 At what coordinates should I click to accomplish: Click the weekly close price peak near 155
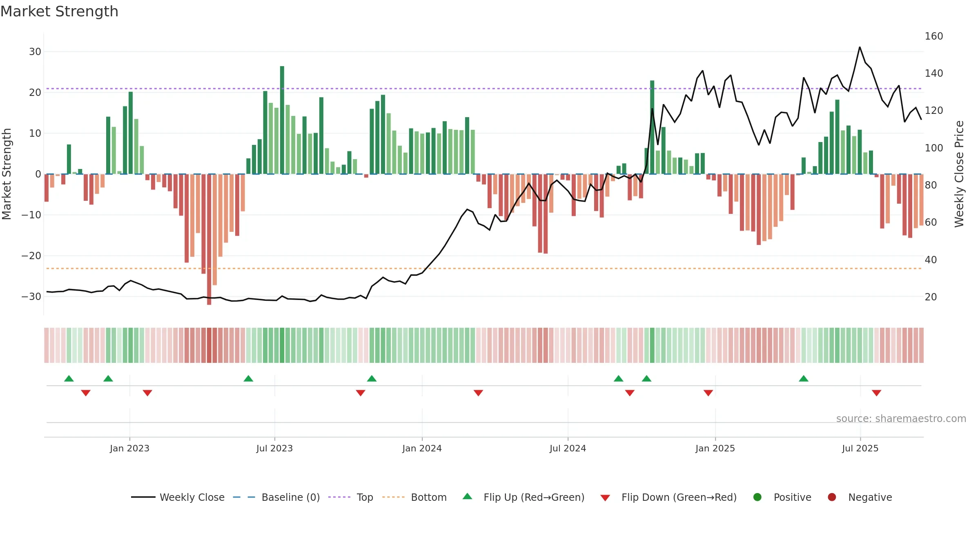(860, 47)
